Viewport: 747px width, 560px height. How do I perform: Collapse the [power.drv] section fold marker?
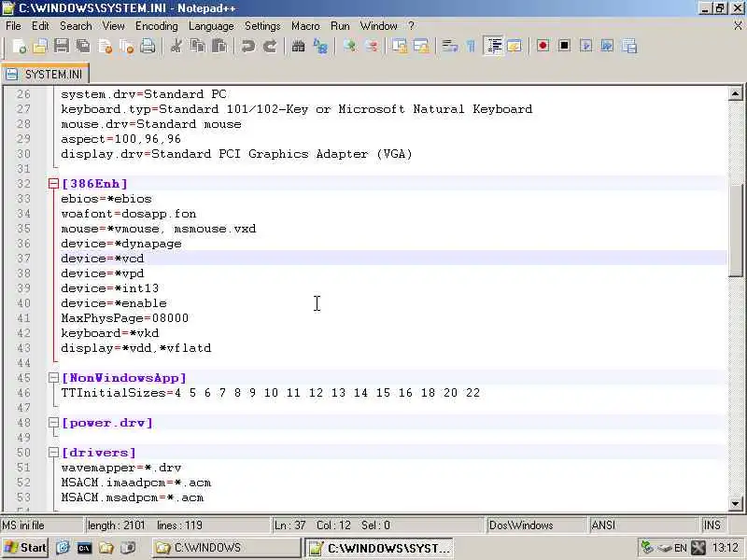point(53,423)
